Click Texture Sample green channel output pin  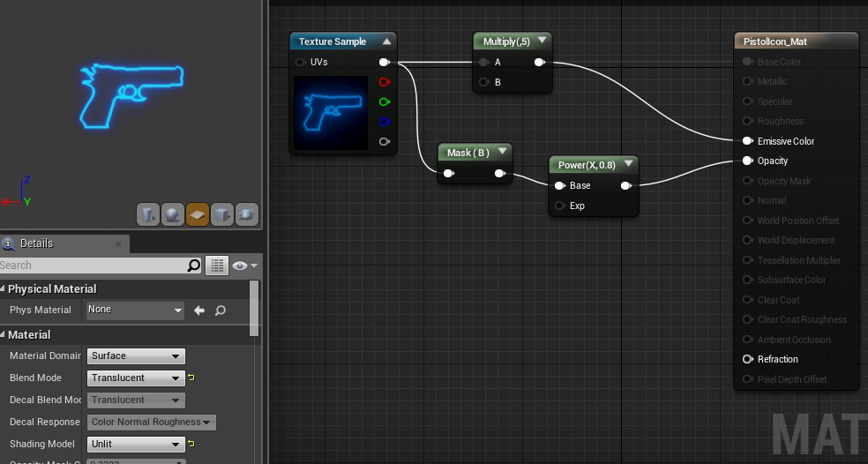385,101
